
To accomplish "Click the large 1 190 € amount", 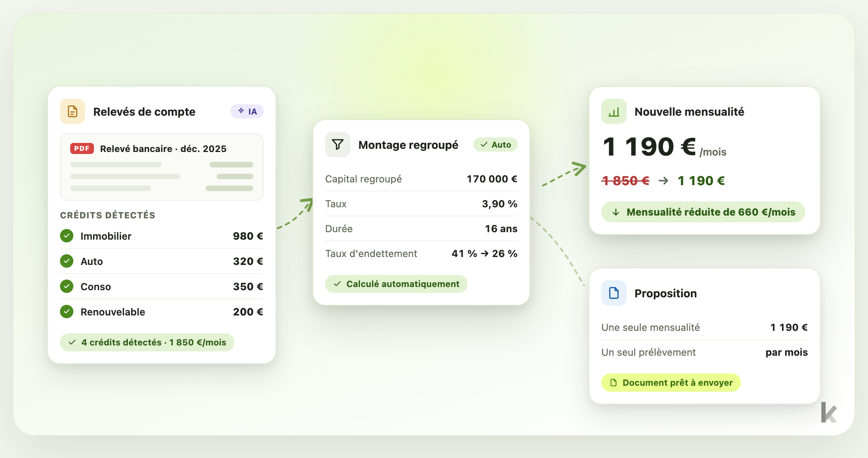I will coord(649,147).
